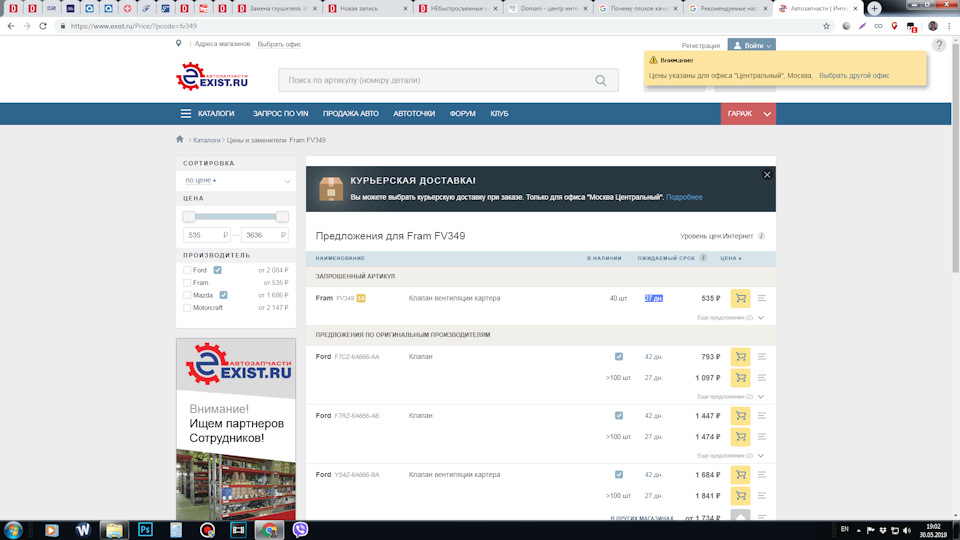
Task: Open options menu for 793 ₽ row
Action: point(762,356)
